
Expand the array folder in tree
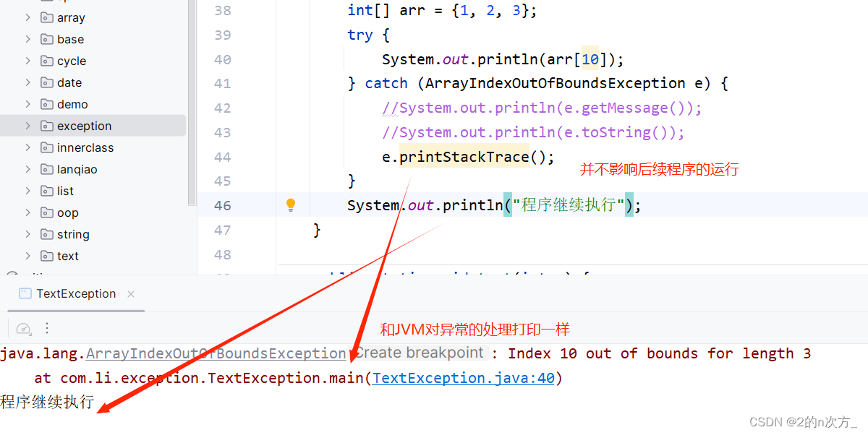coord(27,17)
